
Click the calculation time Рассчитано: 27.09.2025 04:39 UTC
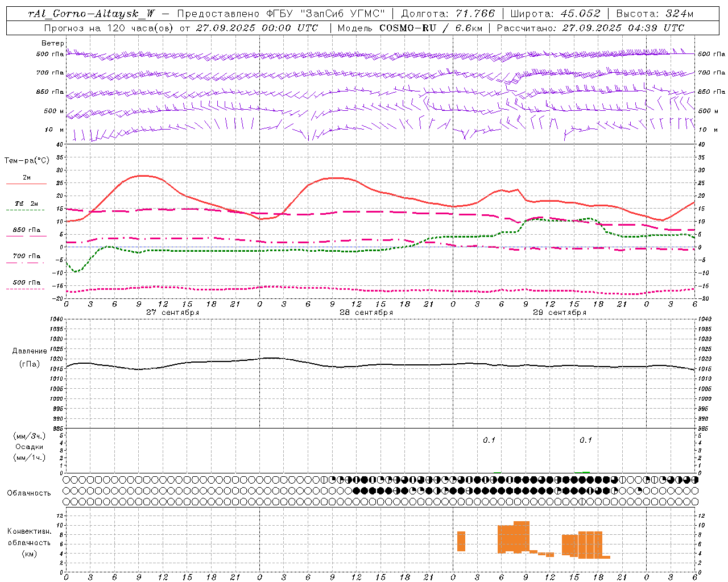pyautogui.click(x=590, y=28)
